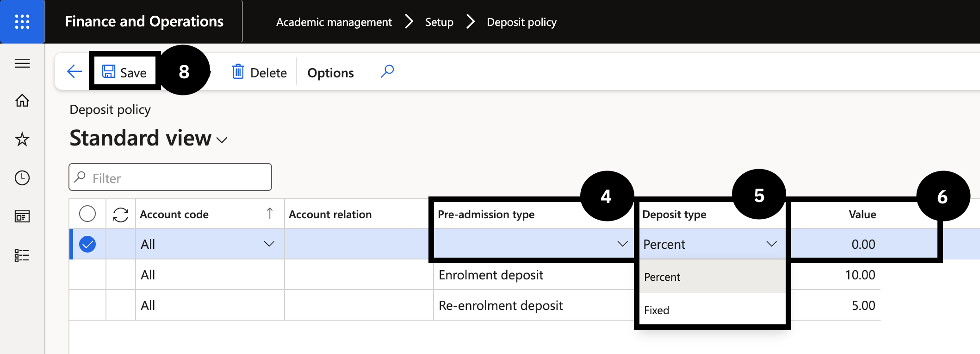Click Finance and Operations title
This screenshot has width=980, height=354.
pos(144,21)
